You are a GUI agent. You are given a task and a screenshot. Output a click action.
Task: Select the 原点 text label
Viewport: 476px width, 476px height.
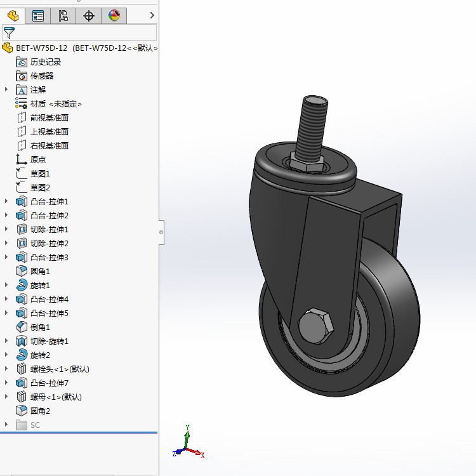point(38,160)
